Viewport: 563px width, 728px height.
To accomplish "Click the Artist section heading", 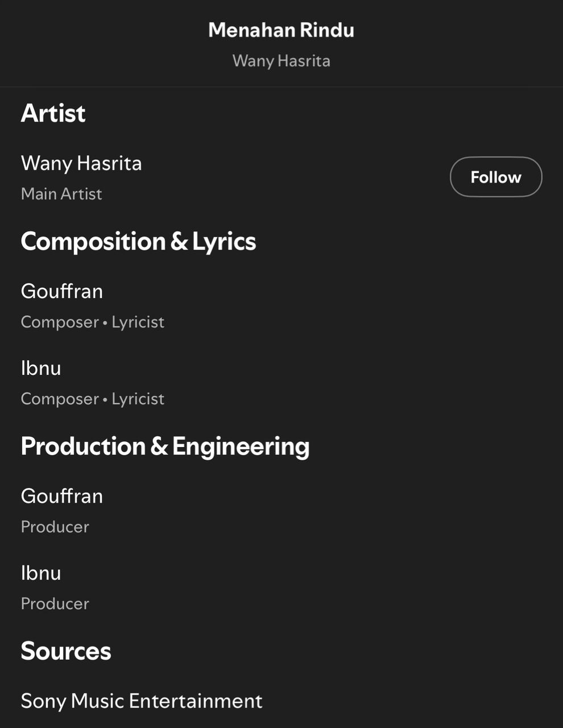I will 53,113.
